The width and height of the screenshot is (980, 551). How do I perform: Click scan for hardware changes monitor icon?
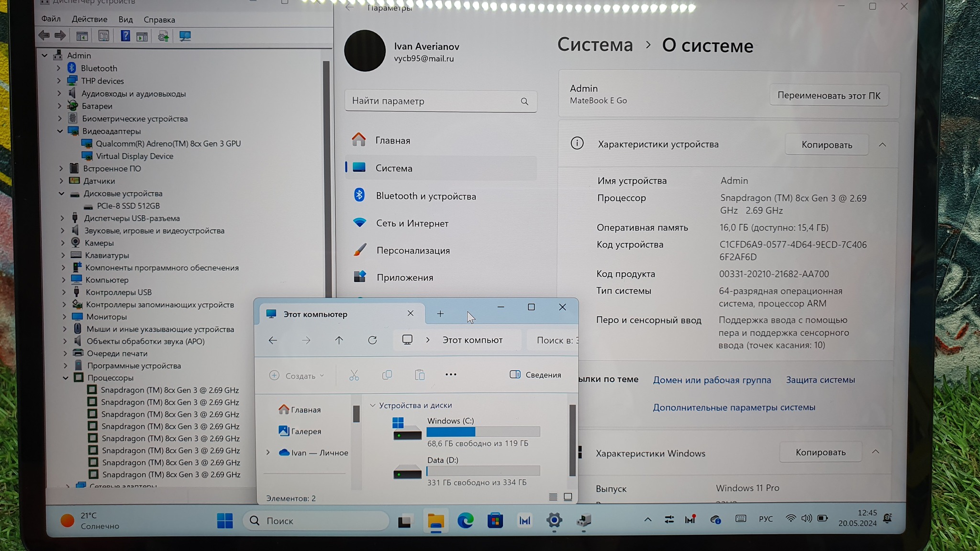[x=185, y=36]
